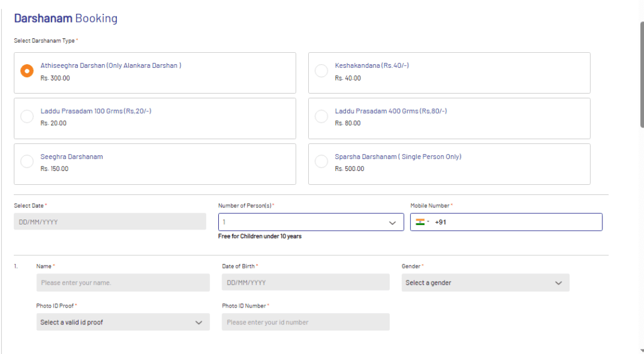
Task: Choose Seeghra Darshanam radio button
Action: click(27, 162)
